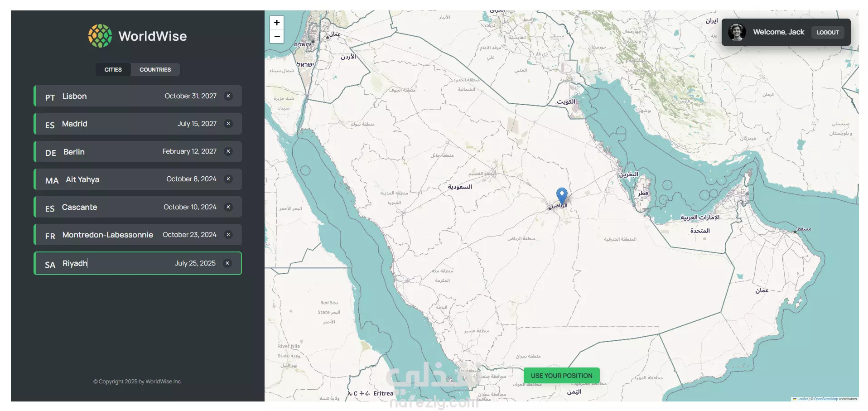The width and height of the screenshot is (868, 411).
Task: Delete the Berlin city entry
Action: 228,151
